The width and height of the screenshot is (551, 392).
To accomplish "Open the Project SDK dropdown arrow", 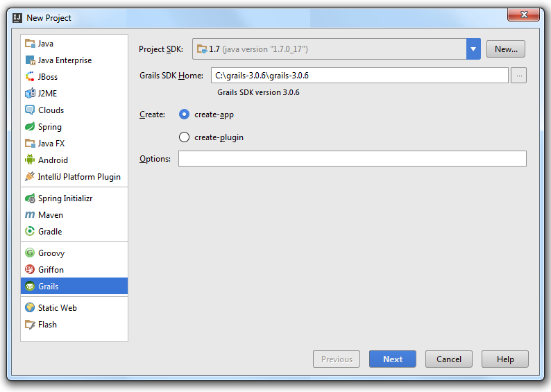I will tap(473, 49).
